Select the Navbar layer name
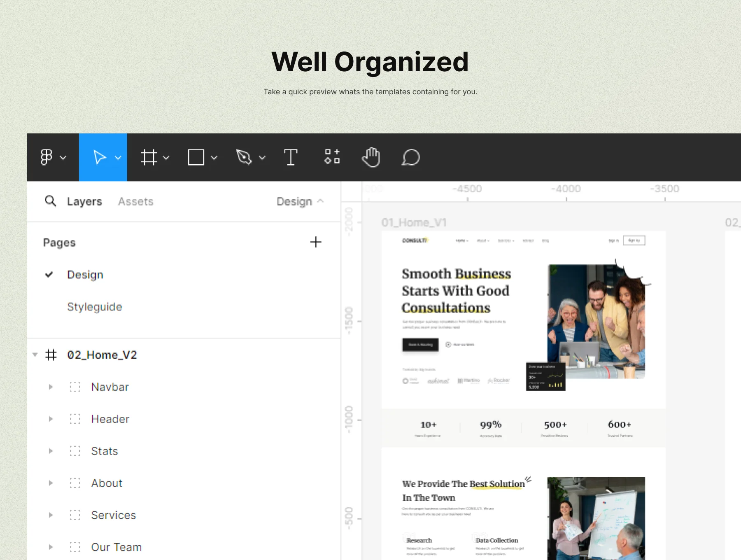The height and width of the screenshot is (560, 741). tap(110, 387)
